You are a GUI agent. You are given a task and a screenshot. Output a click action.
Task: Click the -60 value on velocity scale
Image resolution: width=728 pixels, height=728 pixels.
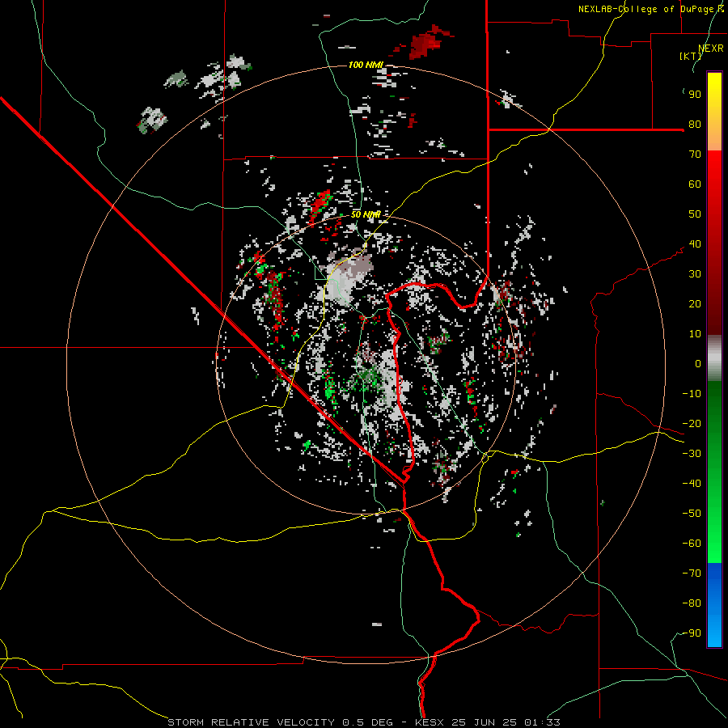pyautogui.click(x=692, y=544)
